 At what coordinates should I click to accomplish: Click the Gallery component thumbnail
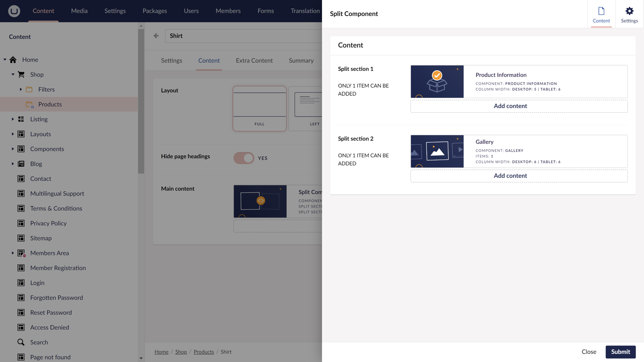click(x=437, y=151)
